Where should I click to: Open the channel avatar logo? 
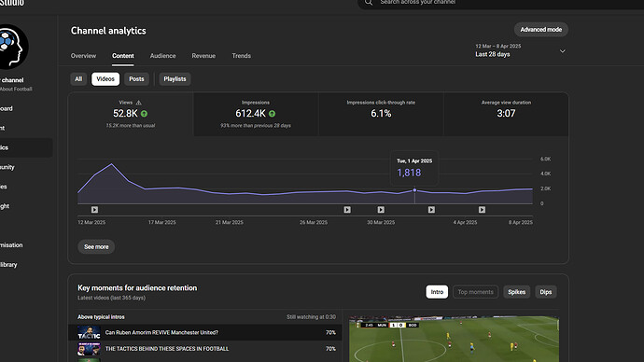[12, 47]
